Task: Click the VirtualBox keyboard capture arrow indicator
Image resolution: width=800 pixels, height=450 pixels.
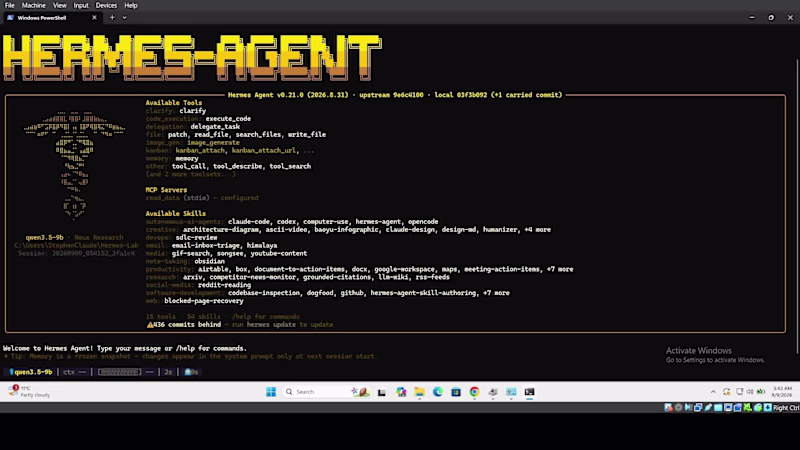Action: click(767, 407)
